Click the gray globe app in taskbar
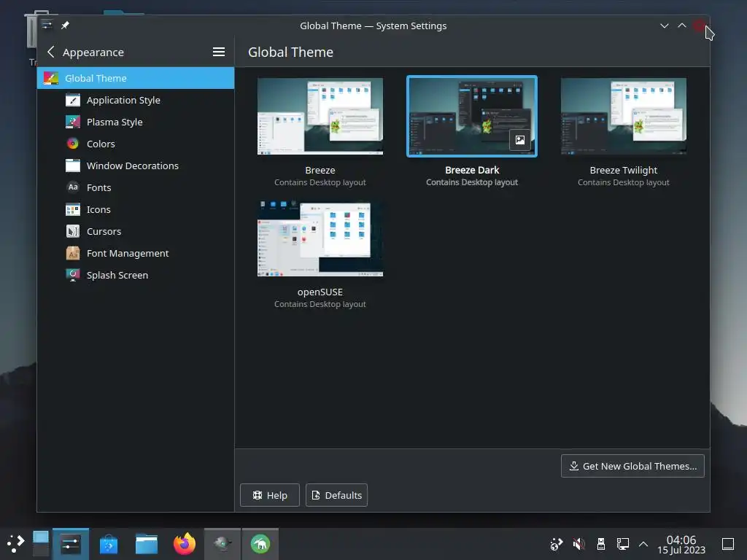The width and height of the screenshot is (747, 560). pyautogui.click(x=222, y=544)
